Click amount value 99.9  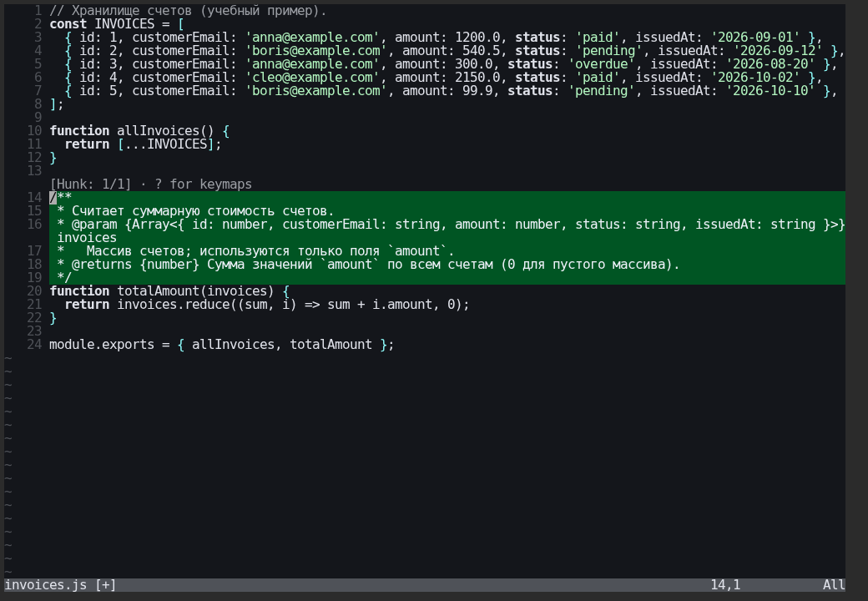pyautogui.click(x=477, y=91)
